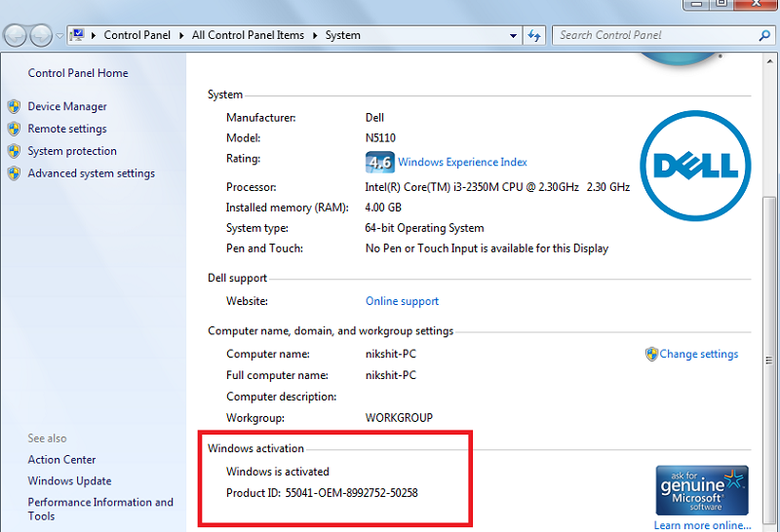Select the full computer name value
Image resolution: width=780 pixels, height=532 pixels.
tap(391, 375)
